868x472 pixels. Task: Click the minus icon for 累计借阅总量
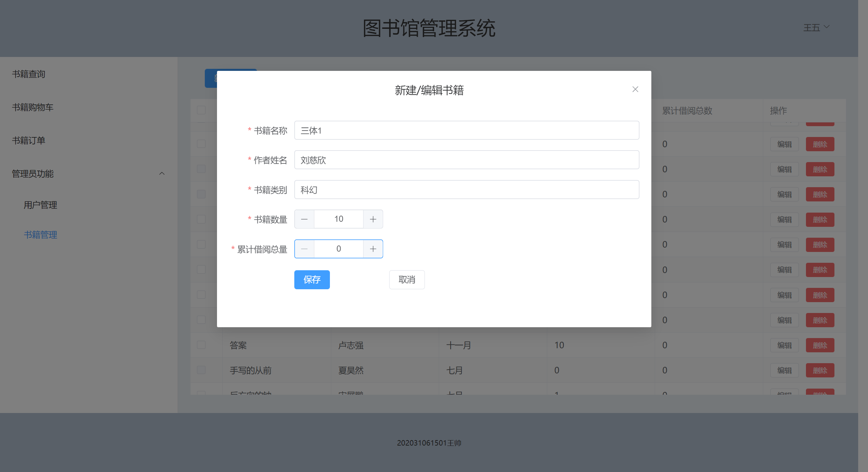304,249
